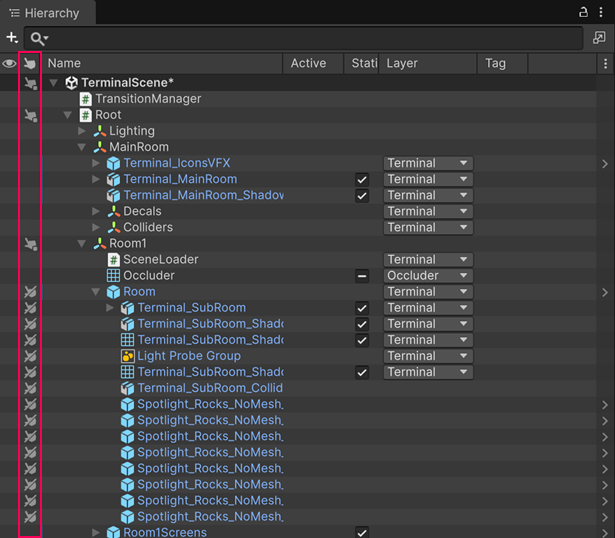The image size is (615, 538).
Task: Open layer dropdown for Light Probe Group
Action: click(428, 356)
